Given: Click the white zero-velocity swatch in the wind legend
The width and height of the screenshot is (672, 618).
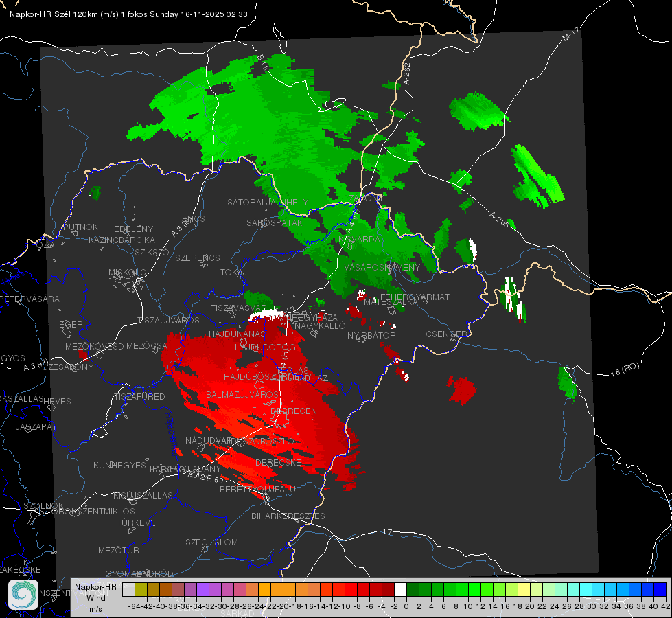Looking at the screenshot, I should click(x=400, y=589).
